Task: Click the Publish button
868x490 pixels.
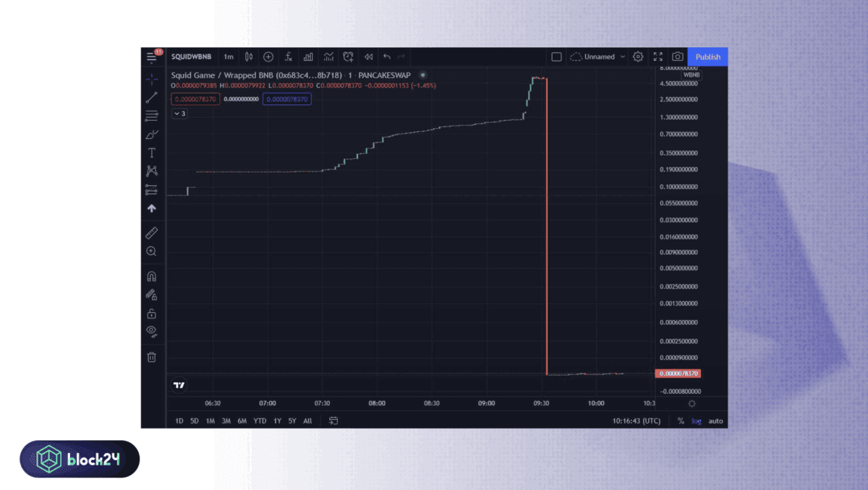Action: tap(707, 56)
